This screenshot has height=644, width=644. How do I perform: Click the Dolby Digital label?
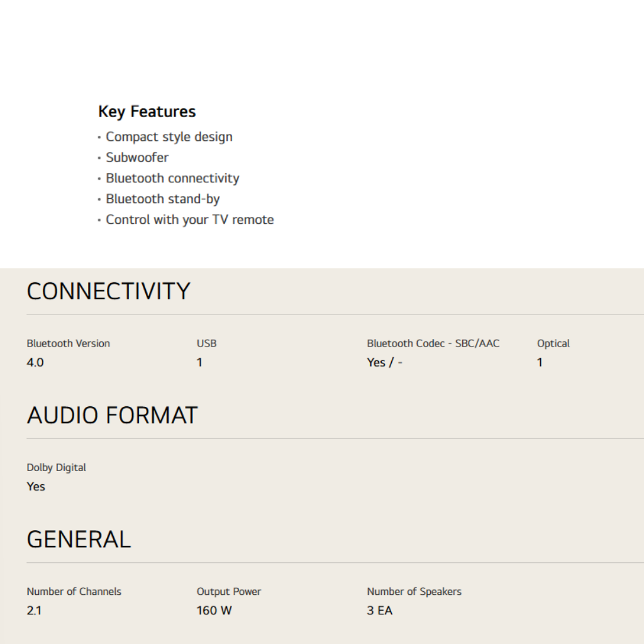pos(56,467)
